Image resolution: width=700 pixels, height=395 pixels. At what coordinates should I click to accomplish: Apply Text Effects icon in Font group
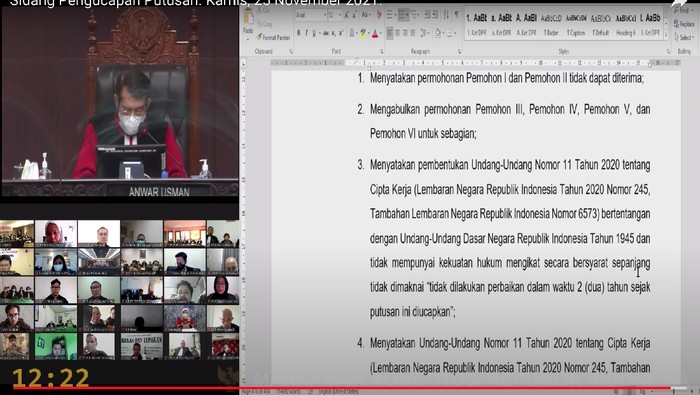tap(352, 33)
